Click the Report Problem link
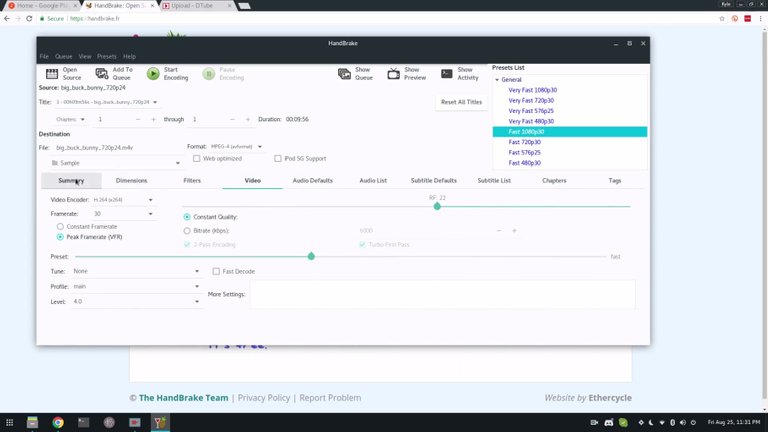Viewport: 768px width, 432px height. pos(330,398)
